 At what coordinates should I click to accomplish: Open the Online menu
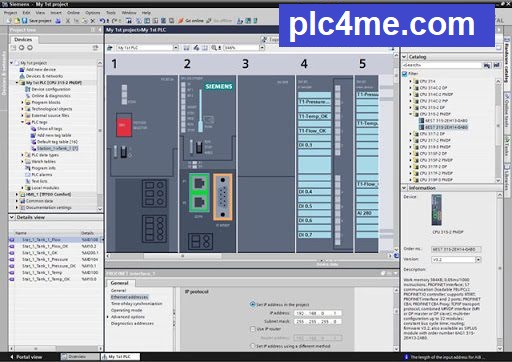(73, 13)
